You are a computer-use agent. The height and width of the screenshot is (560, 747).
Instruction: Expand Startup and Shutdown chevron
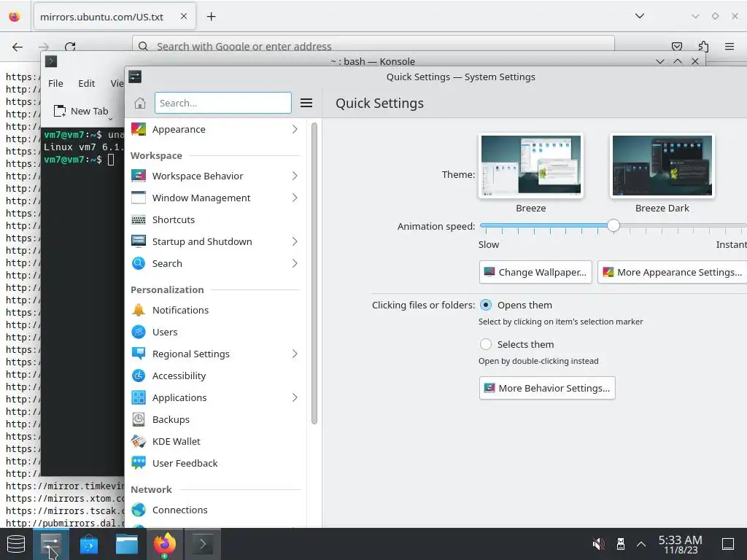[295, 242]
